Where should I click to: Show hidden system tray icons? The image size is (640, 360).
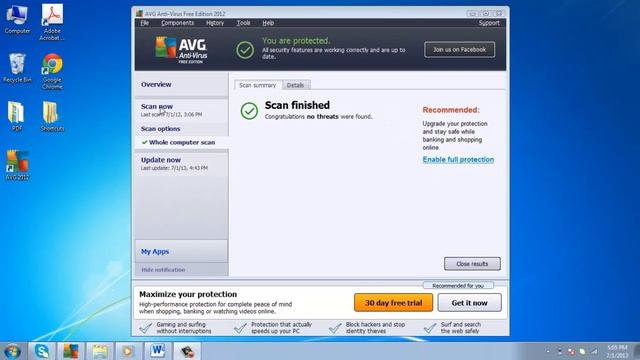tap(548, 351)
